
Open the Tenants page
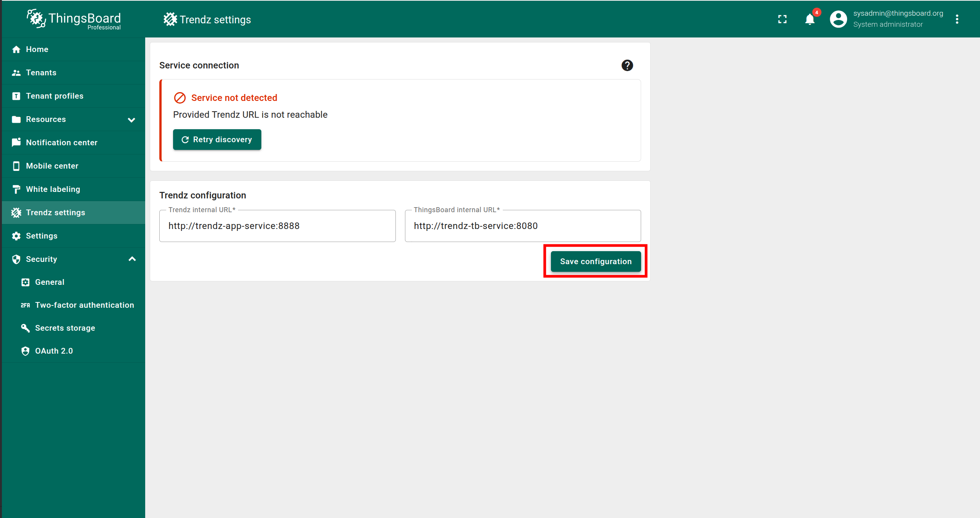coord(41,73)
